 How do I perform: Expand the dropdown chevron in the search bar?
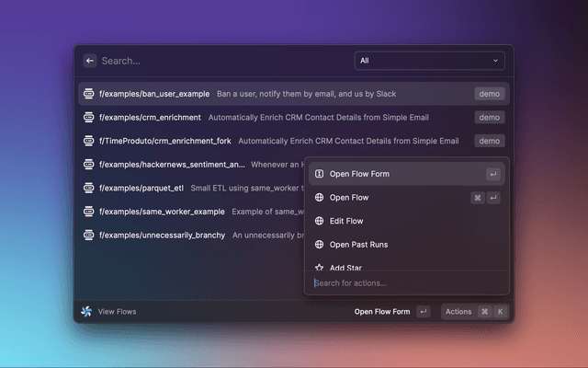[x=496, y=61]
